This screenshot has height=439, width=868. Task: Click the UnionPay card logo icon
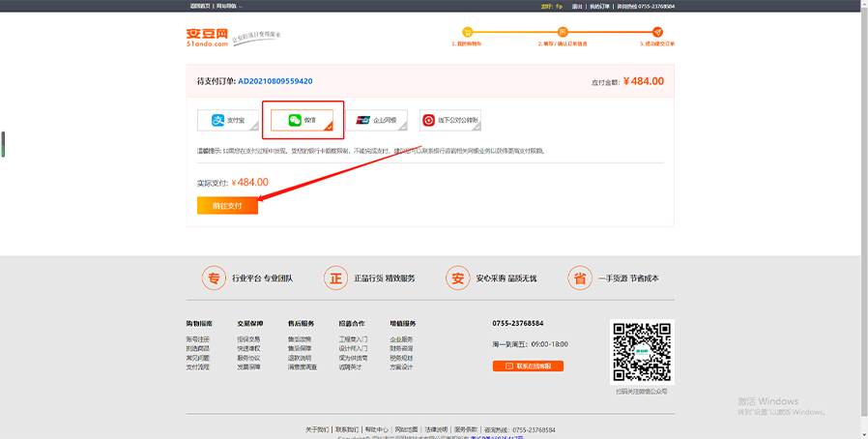pos(363,120)
